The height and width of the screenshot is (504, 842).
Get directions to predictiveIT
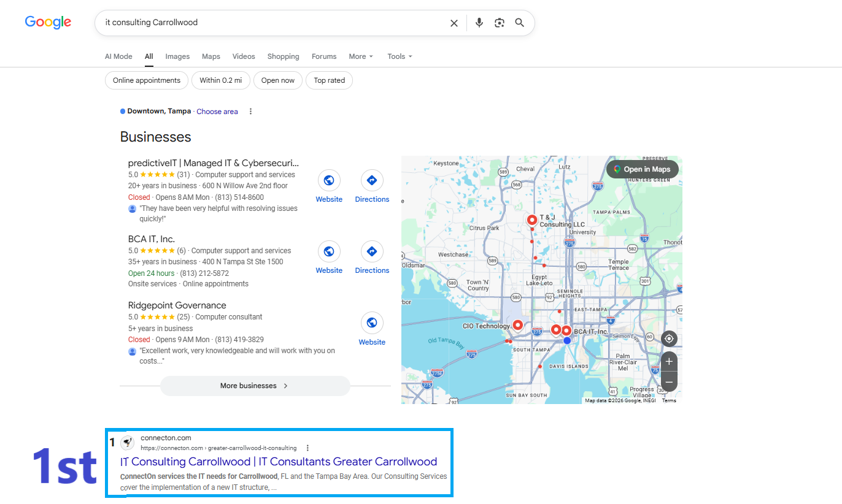coord(372,180)
